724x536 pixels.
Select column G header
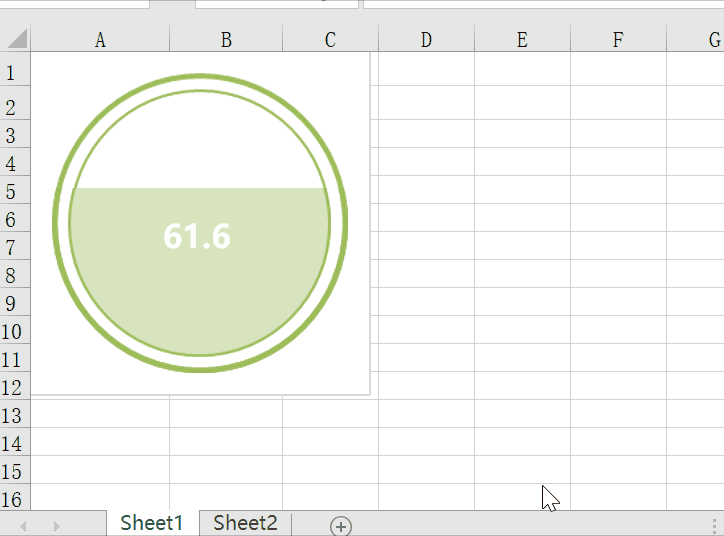696,40
